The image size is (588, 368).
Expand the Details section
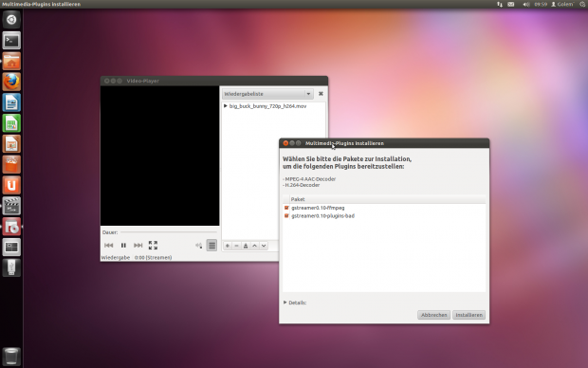295,303
